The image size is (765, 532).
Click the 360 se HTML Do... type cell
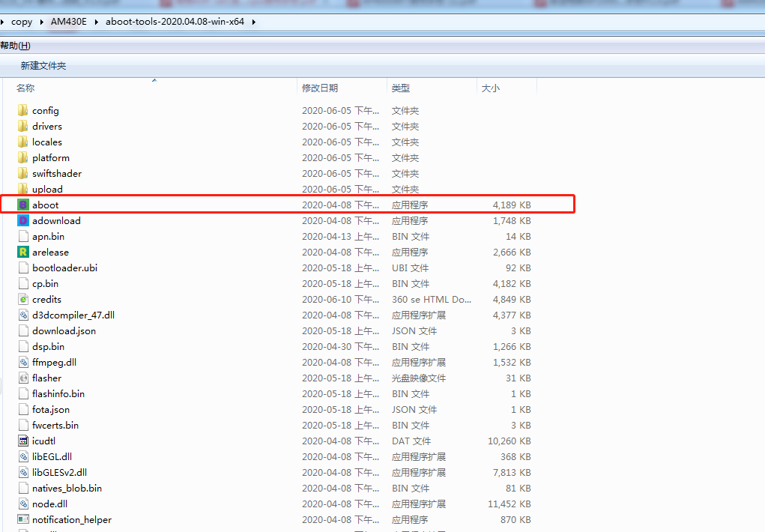coord(432,299)
